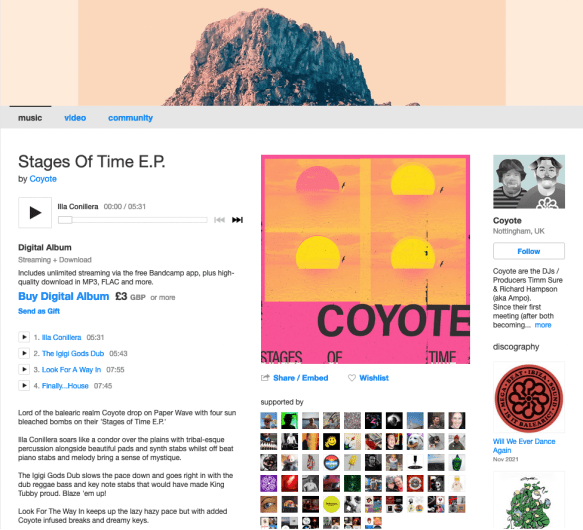This screenshot has width=583, height=530.
Task: Select the music tab
Action: point(30,118)
